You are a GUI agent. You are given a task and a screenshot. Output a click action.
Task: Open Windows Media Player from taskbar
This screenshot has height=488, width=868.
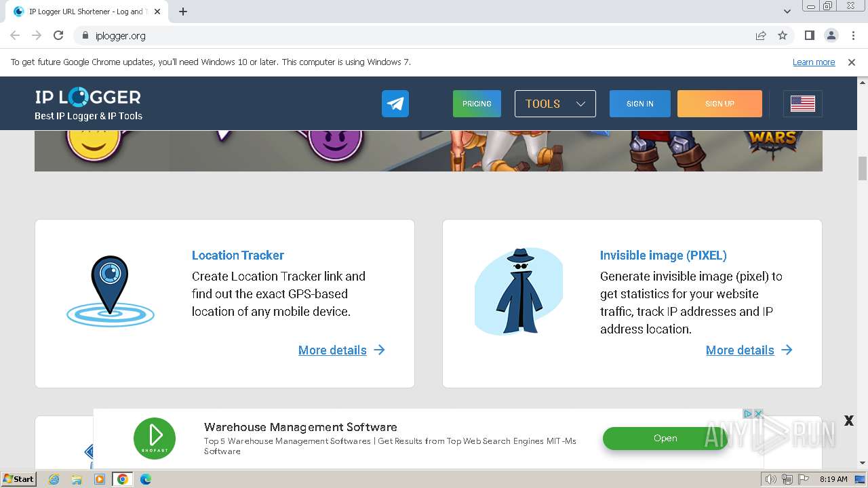click(100, 479)
